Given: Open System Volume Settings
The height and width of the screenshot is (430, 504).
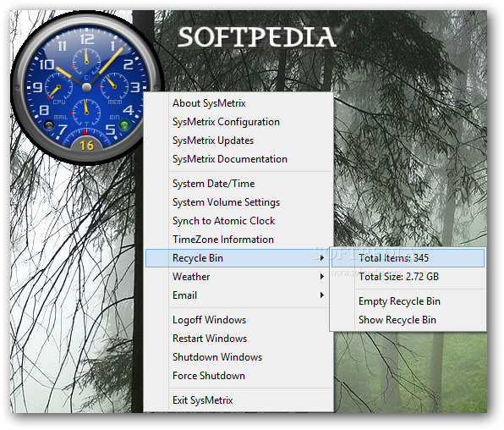Looking at the screenshot, I should pyautogui.click(x=238, y=202).
